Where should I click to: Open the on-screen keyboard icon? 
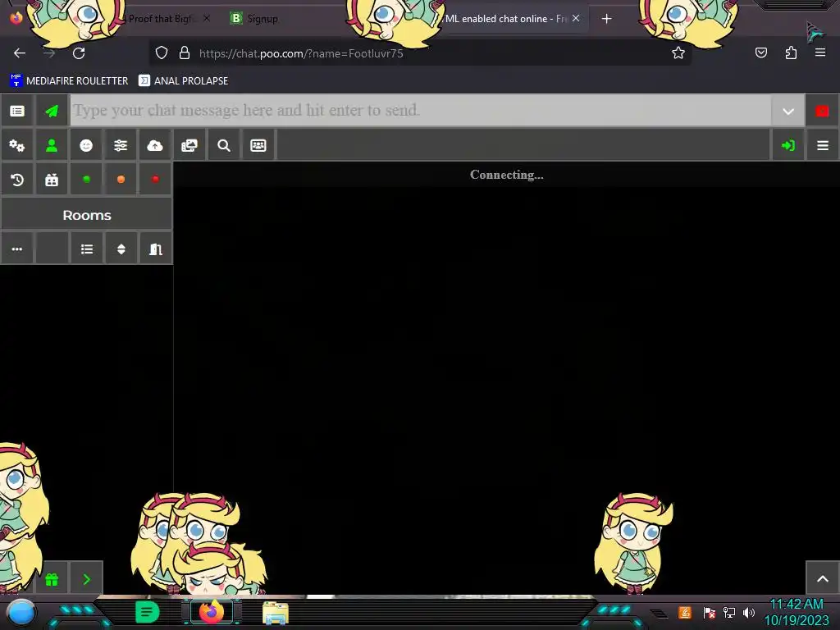click(x=258, y=145)
